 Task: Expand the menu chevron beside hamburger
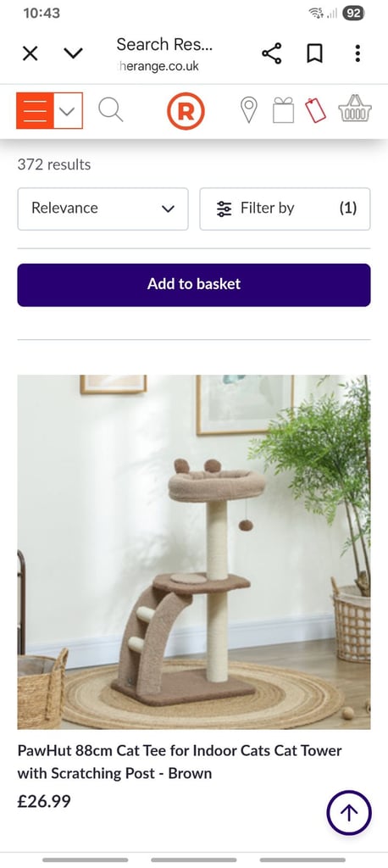pyautogui.click(x=68, y=111)
